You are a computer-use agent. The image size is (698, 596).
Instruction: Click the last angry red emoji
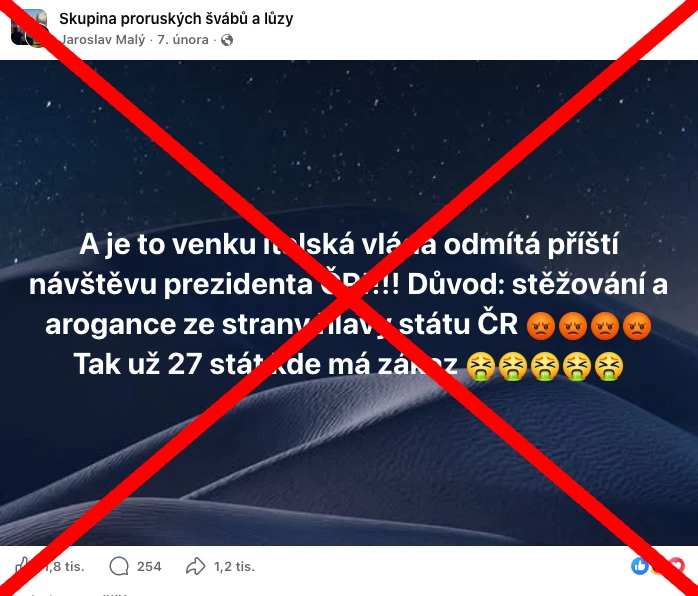(x=637, y=326)
